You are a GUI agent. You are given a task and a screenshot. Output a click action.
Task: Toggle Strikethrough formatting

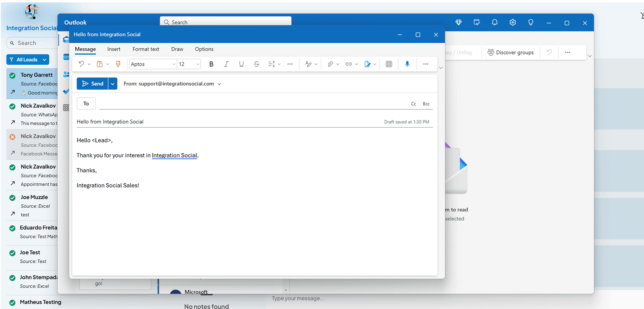(256, 64)
